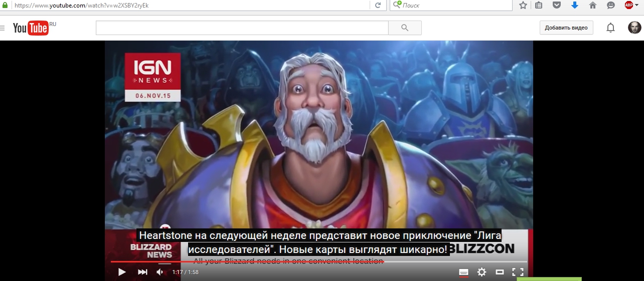The image size is (644, 281).
Task: Enter full screen mode
Action: (x=518, y=272)
